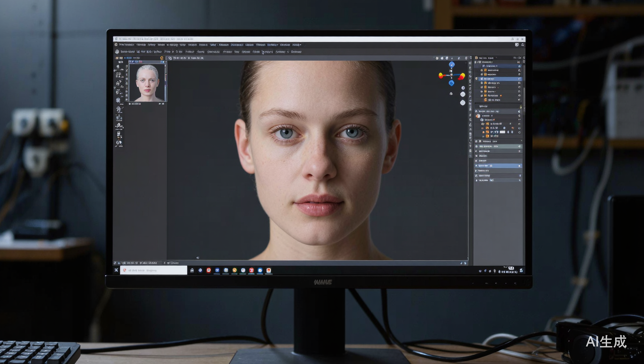Image resolution: width=644 pixels, height=364 pixels.
Task: Click the play arrow below the head preview thumbnail
Action: pos(130,103)
